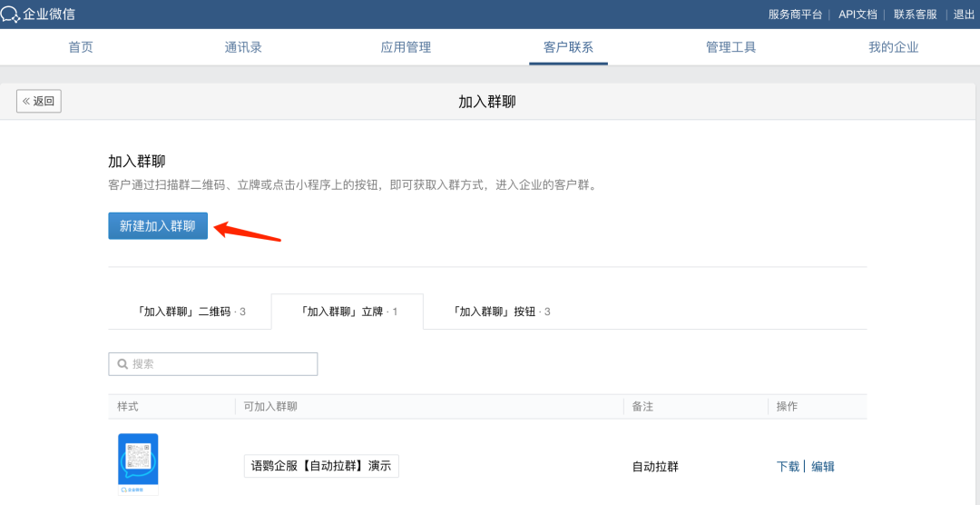Select the 「加入群聊」立牌 tab
The height and width of the screenshot is (505, 980).
tap(347, 312)
